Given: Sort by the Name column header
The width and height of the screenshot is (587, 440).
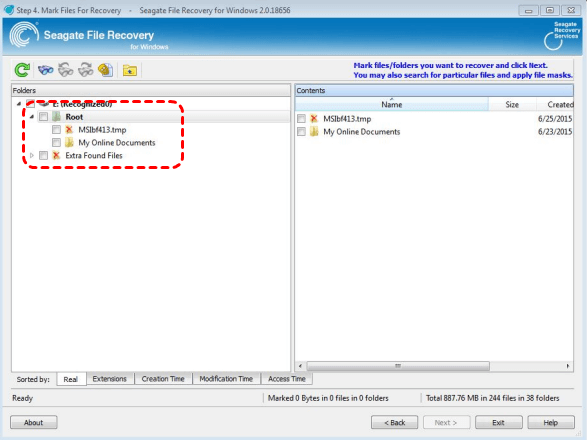Looking at the screenshot, I should tap(392, 104).
